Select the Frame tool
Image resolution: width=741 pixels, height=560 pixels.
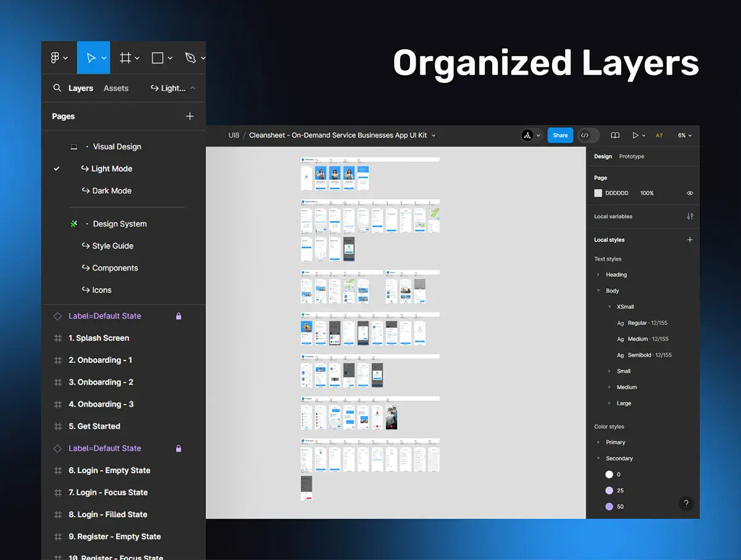125,58
